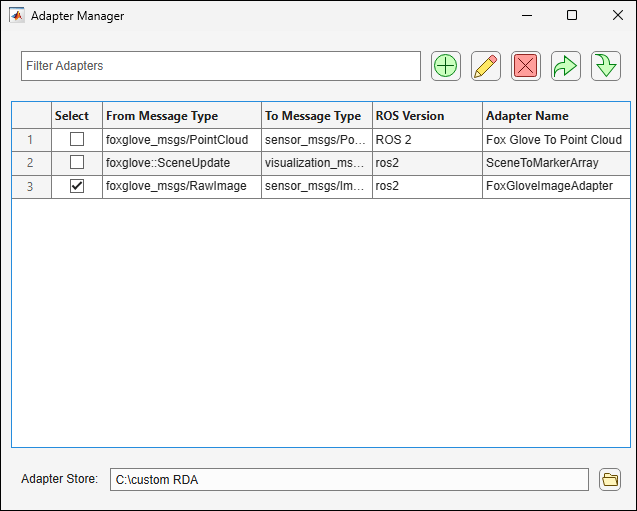The height and width of the screenshot is (511, 637).
Task: Click the green down-curving arrow icon
Action: point(606,66)
